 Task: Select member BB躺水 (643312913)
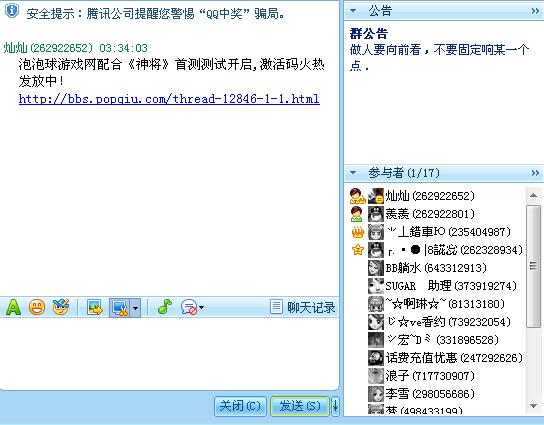tap(436, 268)
